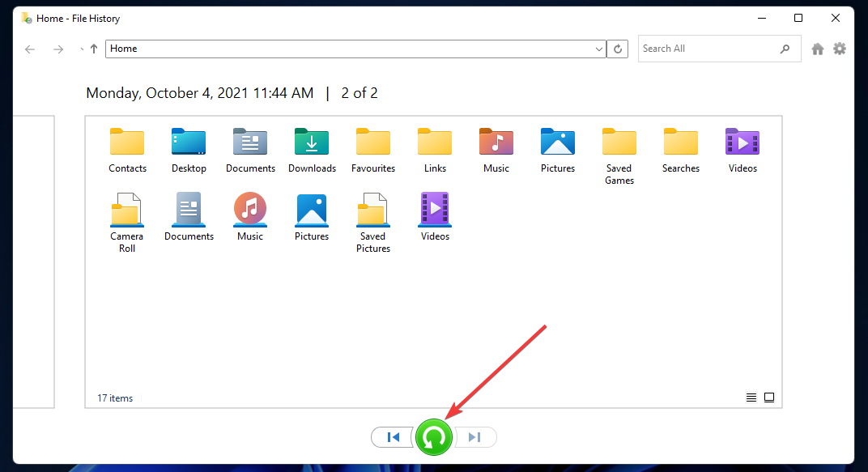Open the Camera Roll library
This screenshot has height=472, width=868.
point(127,223)
